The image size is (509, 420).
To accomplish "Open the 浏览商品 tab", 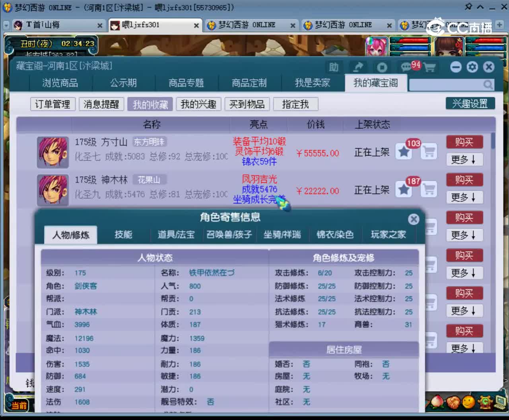I will [x=60, y=83].
